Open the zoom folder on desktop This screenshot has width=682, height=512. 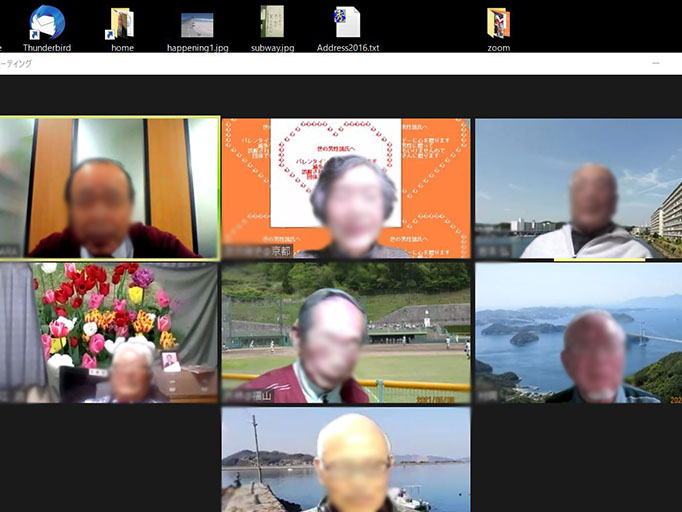pyautogui.click(x=498, y=25)
